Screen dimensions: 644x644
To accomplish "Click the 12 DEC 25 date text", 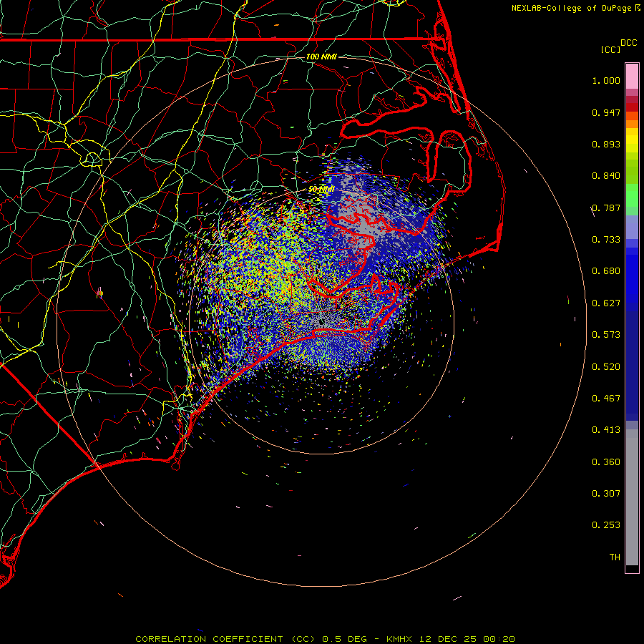I will (447, 639).
